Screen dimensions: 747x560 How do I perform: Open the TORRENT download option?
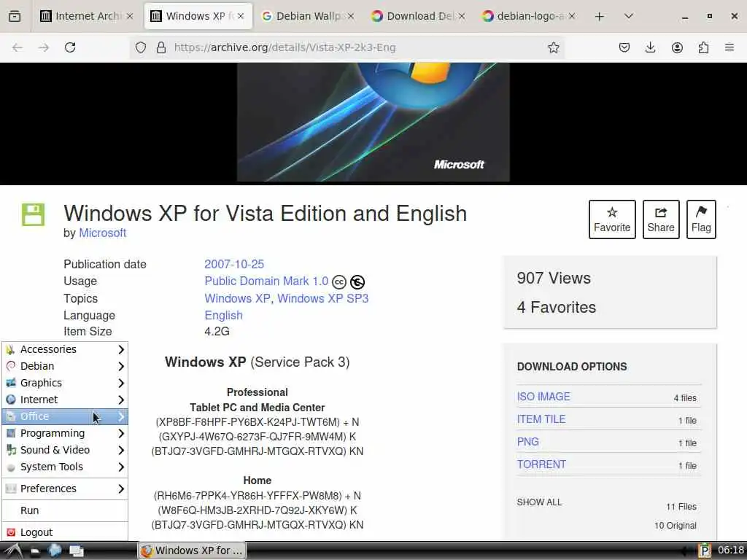(542, 464)
